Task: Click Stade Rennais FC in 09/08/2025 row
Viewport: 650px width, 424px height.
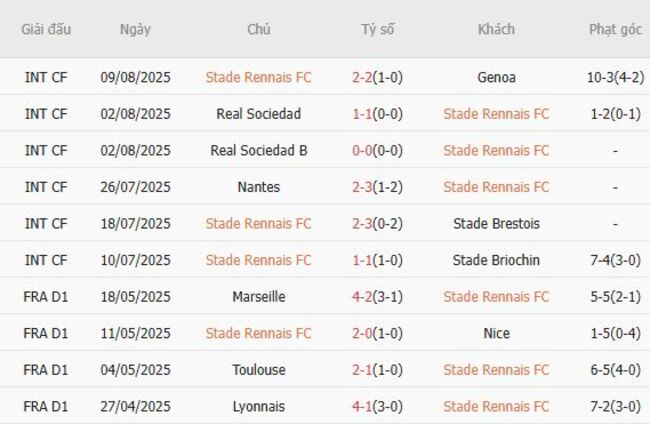Action: [x=258, y=77]
